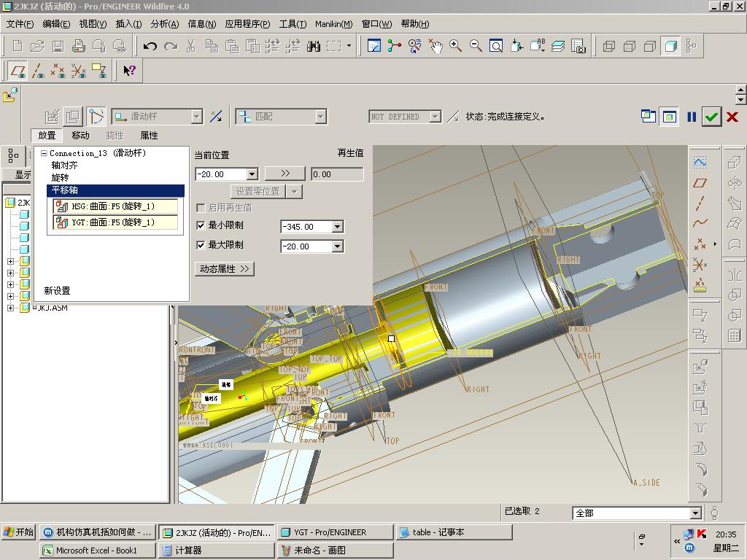Open the current position -20.00 dropdown
This screenshot has height=560, width=747.
pos(252,174)
